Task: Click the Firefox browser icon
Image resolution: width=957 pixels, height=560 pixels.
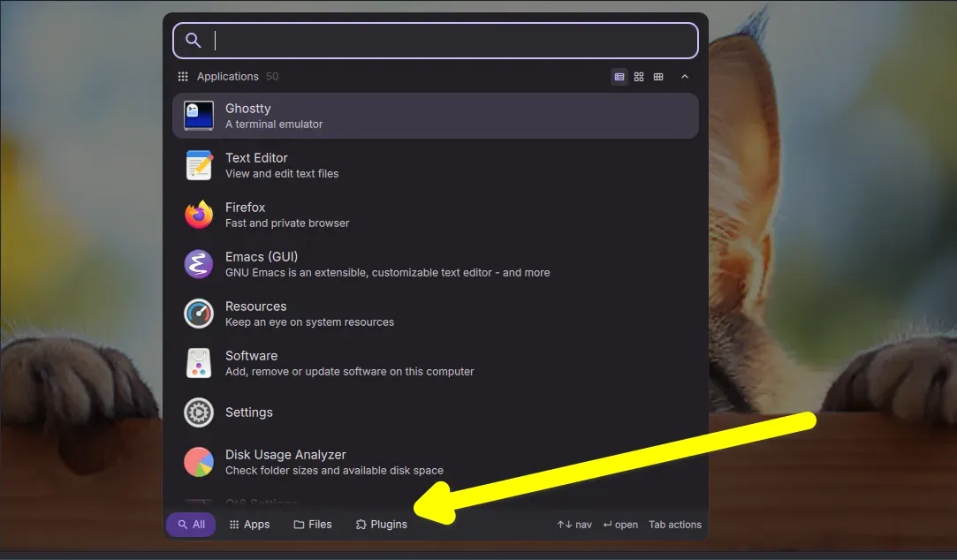Action: [x=199, y=215]
